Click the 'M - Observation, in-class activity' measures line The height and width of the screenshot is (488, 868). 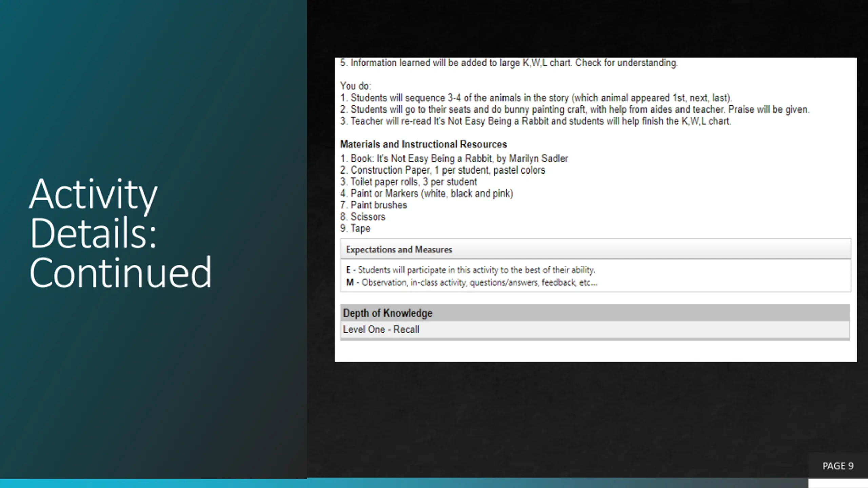(472, 282)
